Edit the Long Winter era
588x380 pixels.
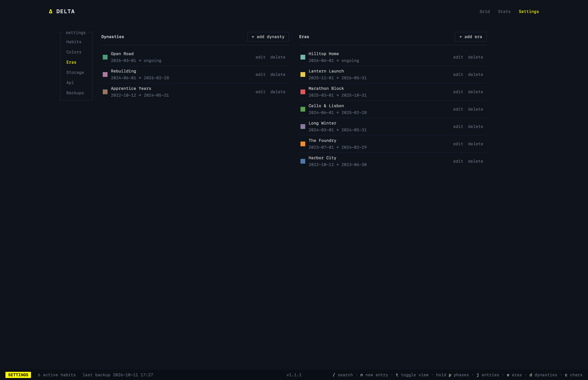458,127
